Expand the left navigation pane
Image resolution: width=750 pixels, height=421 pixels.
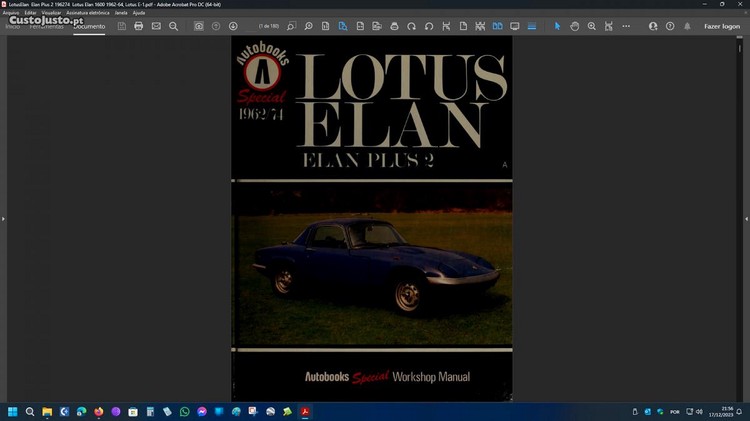pos(3,218)
